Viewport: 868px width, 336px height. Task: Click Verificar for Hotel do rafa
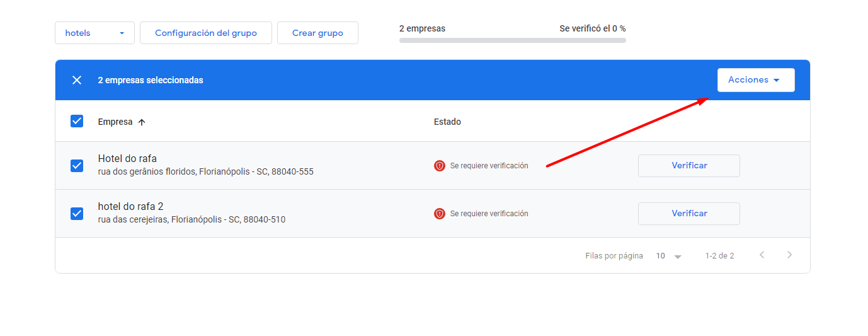tap(689, 166)
